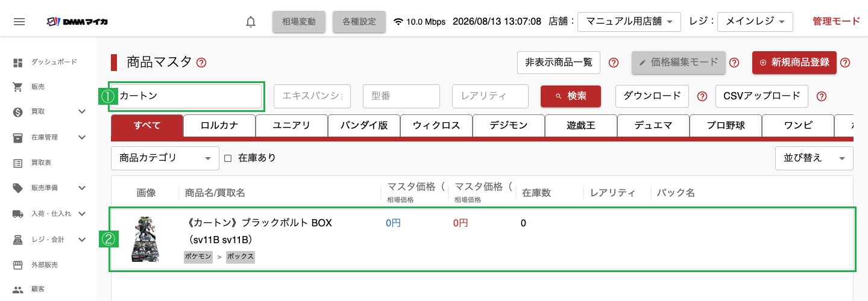
Task: Expand the 買取 sidebar submenu chevron
Action: point(82,112)
